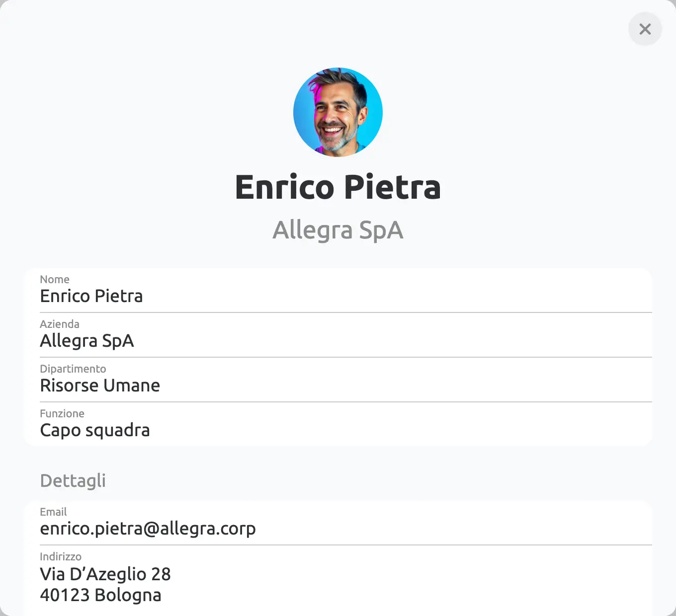The width and height of the screenshot is (676, 616).
Task: Open the email enrico.pietra@allegra.corp
Action: pos(148,529)
